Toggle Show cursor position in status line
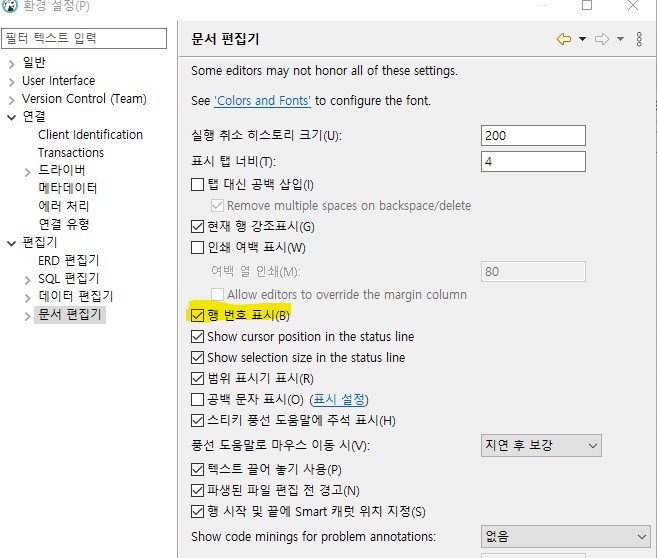The height and width of the screenshot is (558, 657). tap(197, 336)
